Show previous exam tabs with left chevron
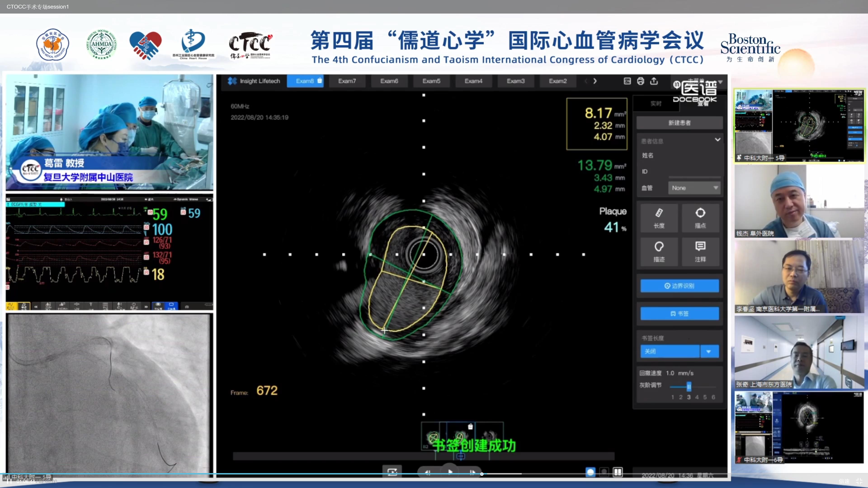This screenshot has height=488, width=868. 586,81
